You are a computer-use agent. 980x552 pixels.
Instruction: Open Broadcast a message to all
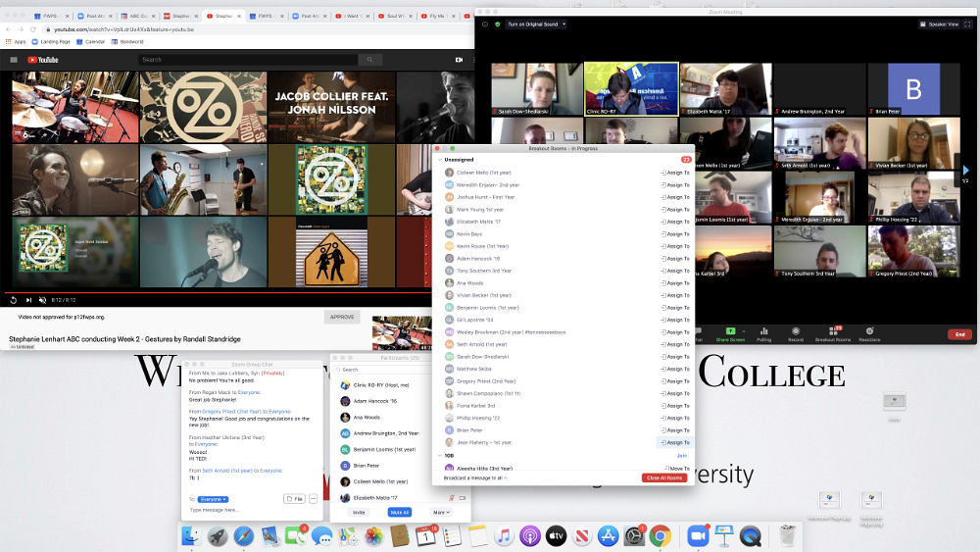pyautogui.click(x=474, y=477)
